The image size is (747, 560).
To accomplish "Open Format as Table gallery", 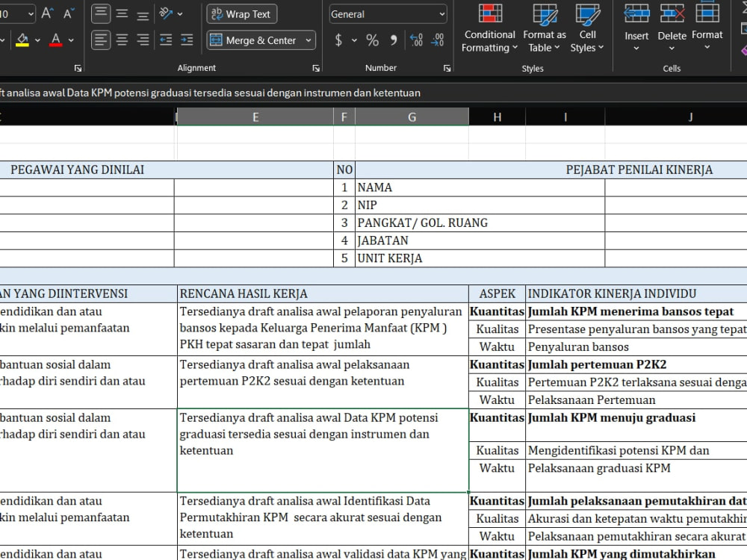I will coord(545,28).
